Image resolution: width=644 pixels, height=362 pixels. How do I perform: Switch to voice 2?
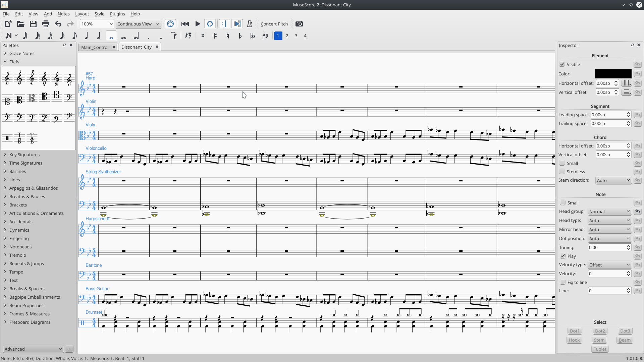[x=287, y=36]
